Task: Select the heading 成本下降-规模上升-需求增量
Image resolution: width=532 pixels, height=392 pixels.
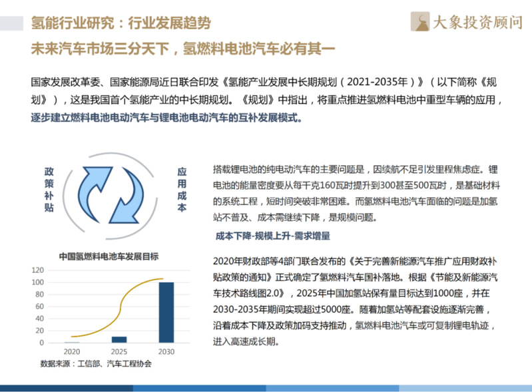Action: pyautogui.click(x=273, y=235)
